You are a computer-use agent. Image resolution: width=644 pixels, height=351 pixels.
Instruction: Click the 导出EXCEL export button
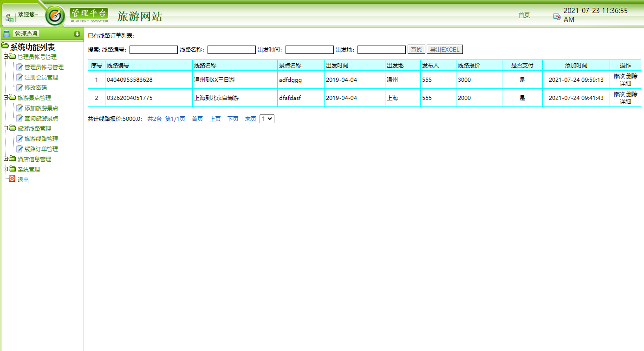coord(444,49)
